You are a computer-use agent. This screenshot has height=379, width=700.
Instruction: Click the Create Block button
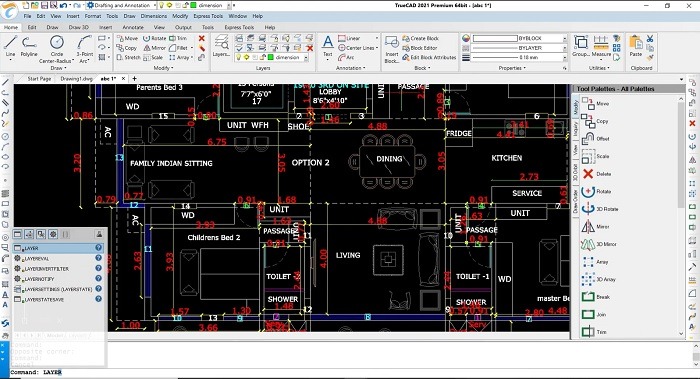(420, 38)
